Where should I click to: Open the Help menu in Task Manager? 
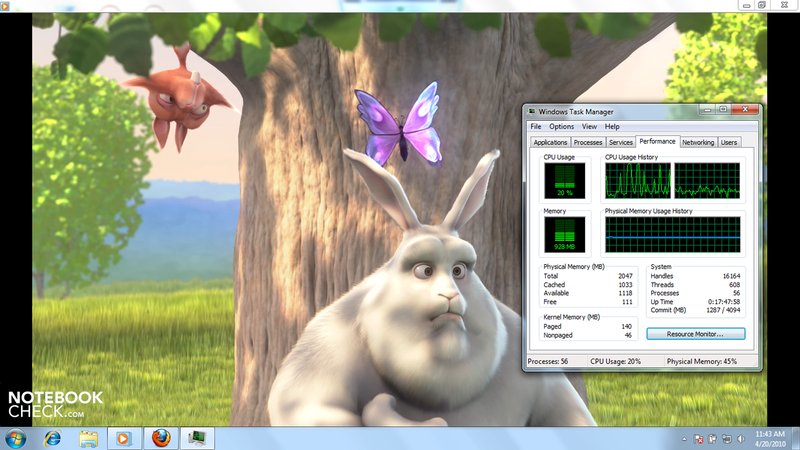pyautogui.click(x=612, y=127)
